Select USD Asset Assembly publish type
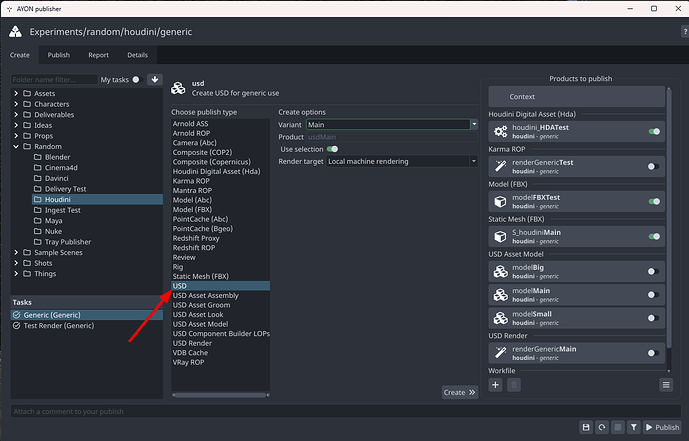The image size is (689, 441). [220, 295]
